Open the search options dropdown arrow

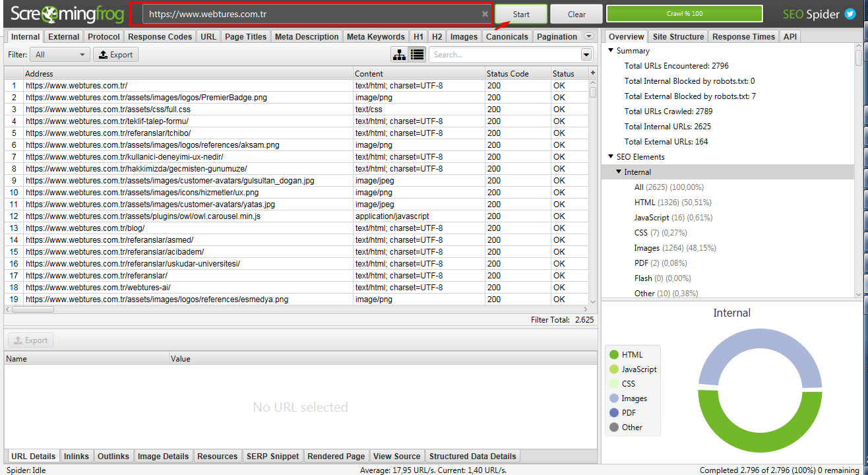tap(586, 55)
